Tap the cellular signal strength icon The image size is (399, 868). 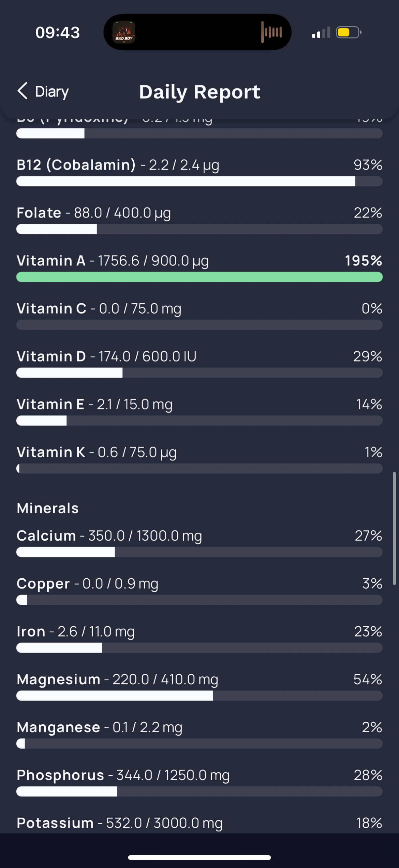coord(321,33)
